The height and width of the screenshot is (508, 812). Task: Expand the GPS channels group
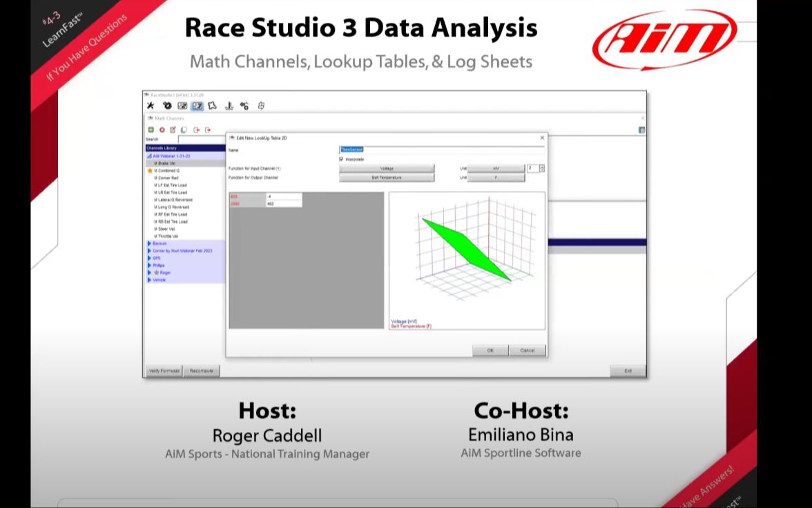[149, 258]
